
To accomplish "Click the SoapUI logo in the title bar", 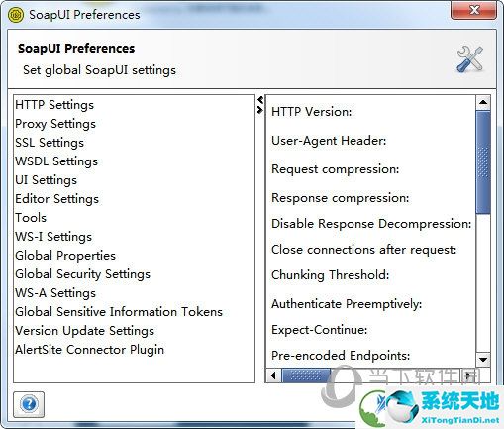I will tap(15, 15).
